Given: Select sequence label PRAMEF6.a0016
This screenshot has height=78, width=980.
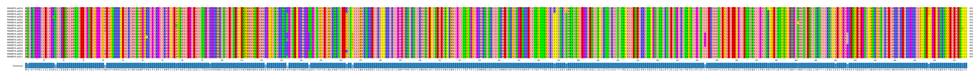Looking at the screenshot, I should click(15, 8).
